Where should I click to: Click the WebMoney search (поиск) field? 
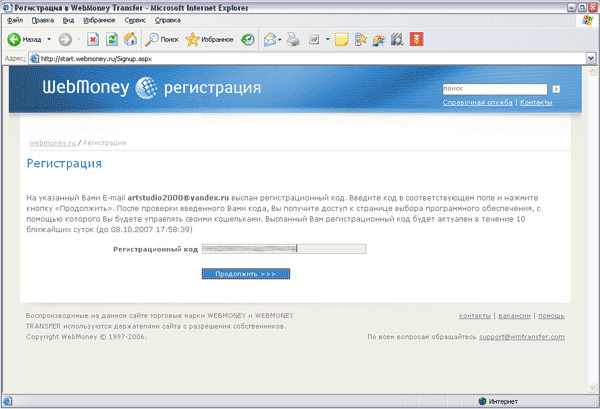click(x=495, y=89)
